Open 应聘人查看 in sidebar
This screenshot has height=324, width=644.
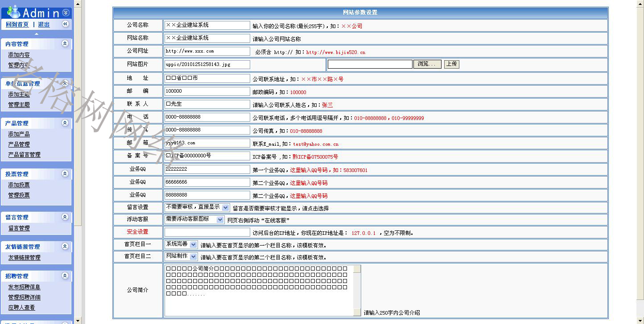21,308
